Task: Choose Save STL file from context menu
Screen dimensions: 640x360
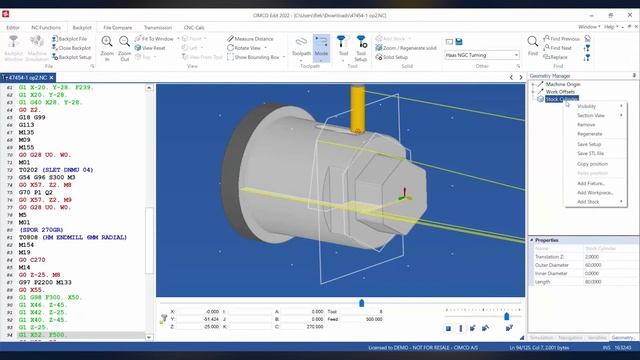Action: click(x=596, y=153)
